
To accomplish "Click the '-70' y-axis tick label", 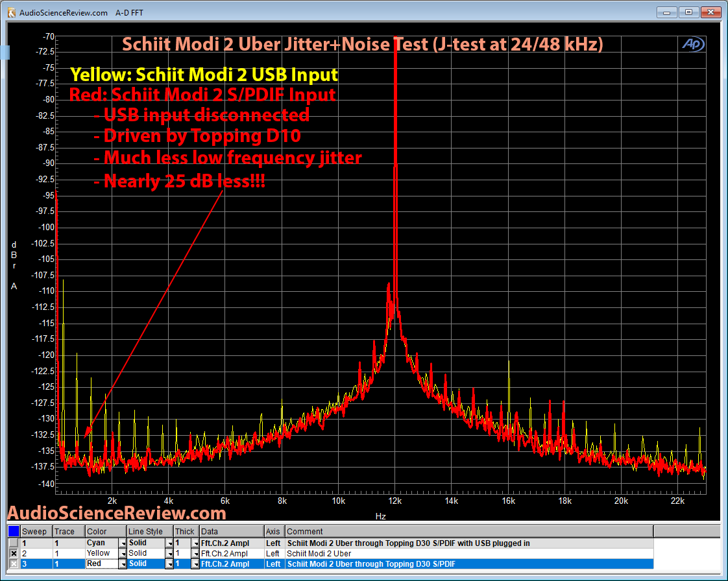I will [49, 37].
